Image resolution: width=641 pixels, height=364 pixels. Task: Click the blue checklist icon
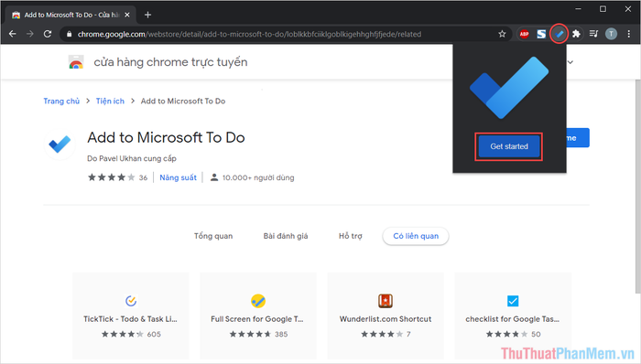(513, 301)
